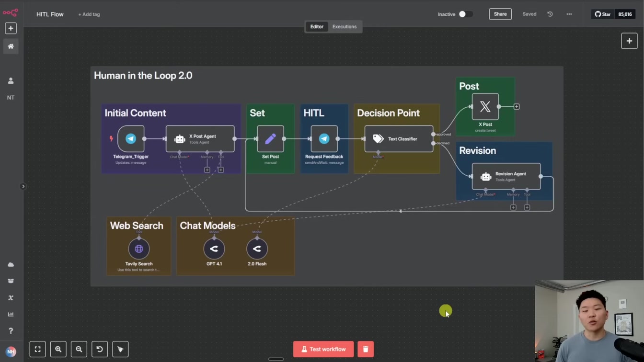The width and height of the screenshot is (644, 362).
Task: Click the logs panel handle at bottom
Action: tap(276, 359)
